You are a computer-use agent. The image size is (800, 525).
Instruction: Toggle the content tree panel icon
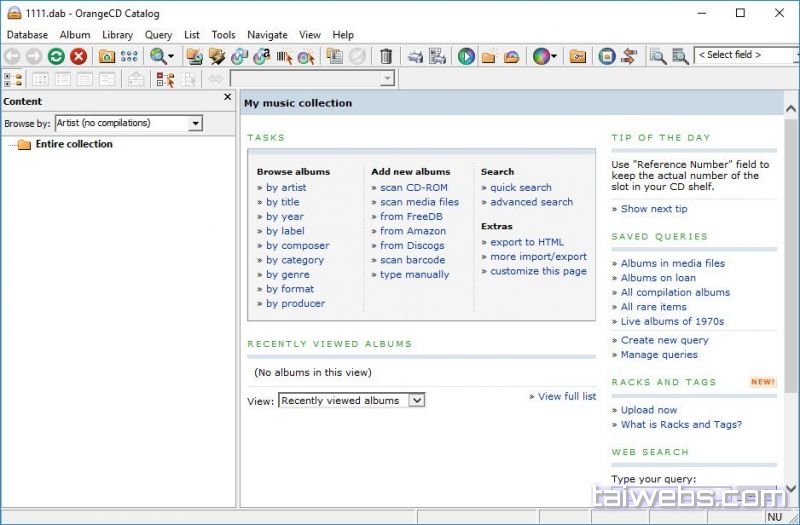point(13,79)
